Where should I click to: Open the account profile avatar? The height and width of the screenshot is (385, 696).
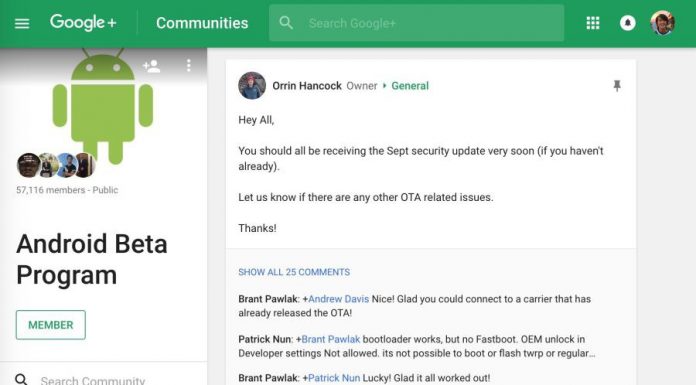pyautogui.click(x=663, y=23)
